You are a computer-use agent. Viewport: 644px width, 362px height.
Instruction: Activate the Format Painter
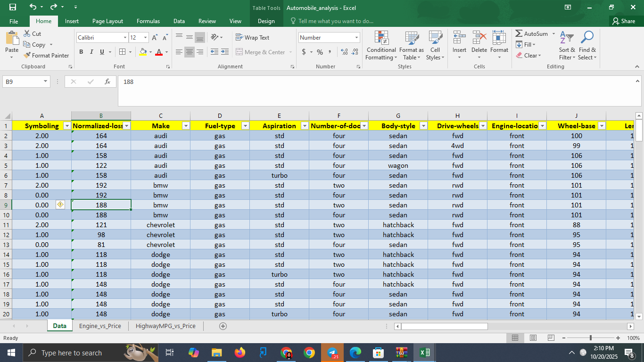(46, 56)
